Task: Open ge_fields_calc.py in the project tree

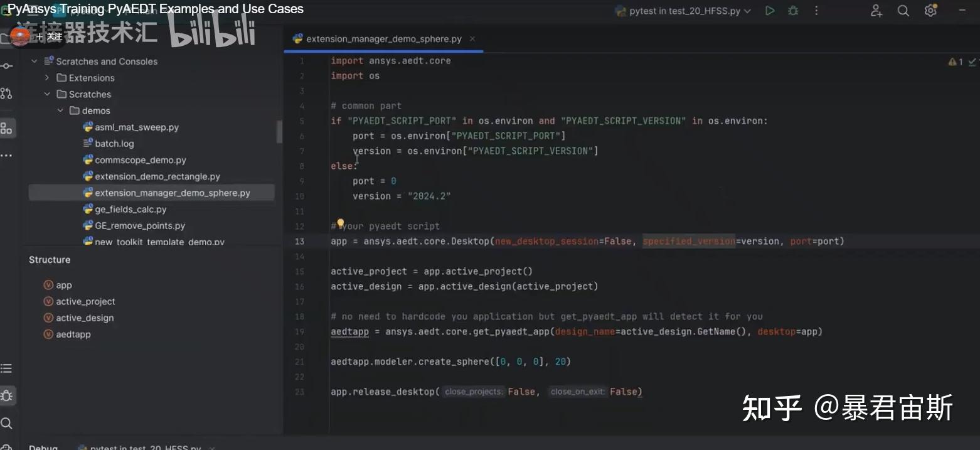Action: (130, 209)
